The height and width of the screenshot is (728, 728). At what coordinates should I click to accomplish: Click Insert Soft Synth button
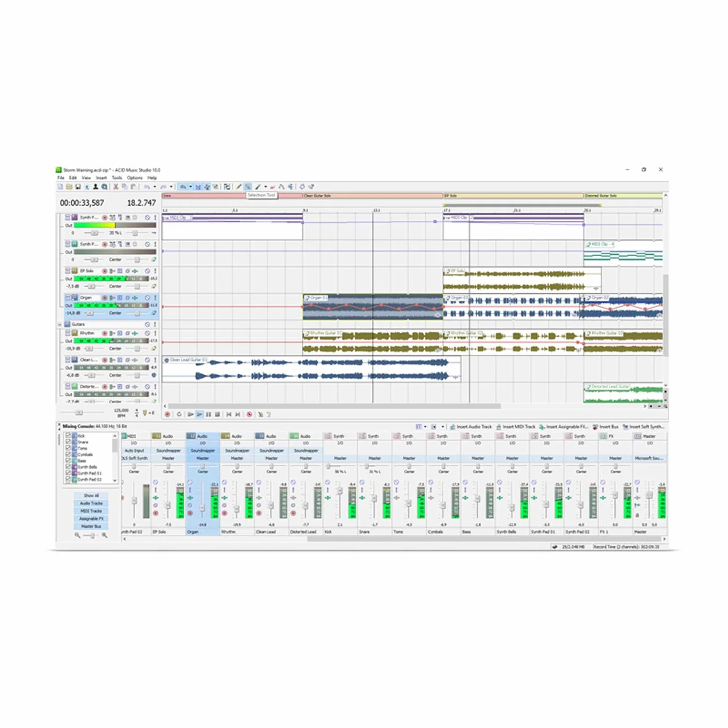(x=643, y=426)
